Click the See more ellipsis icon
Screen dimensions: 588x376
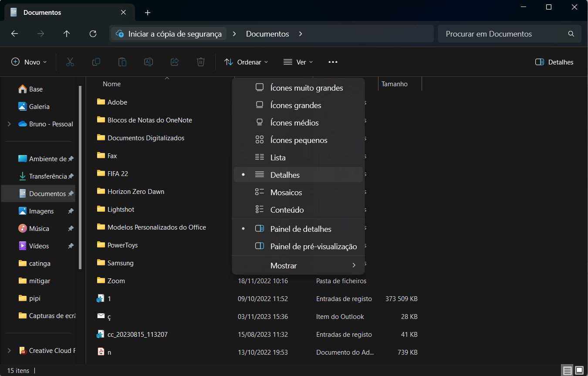(x=333, y=62)
